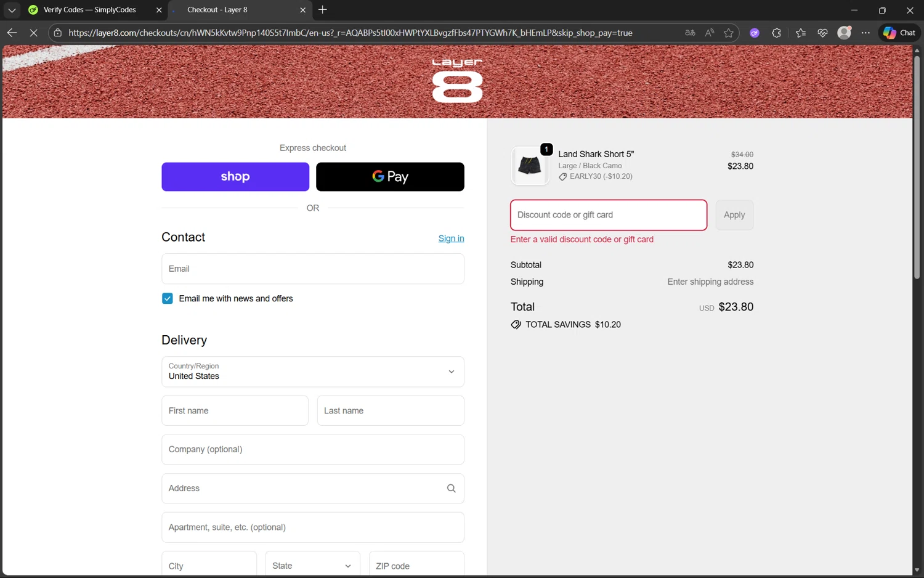
Task: Click the Apply discount button
Action: pos(734,215)
